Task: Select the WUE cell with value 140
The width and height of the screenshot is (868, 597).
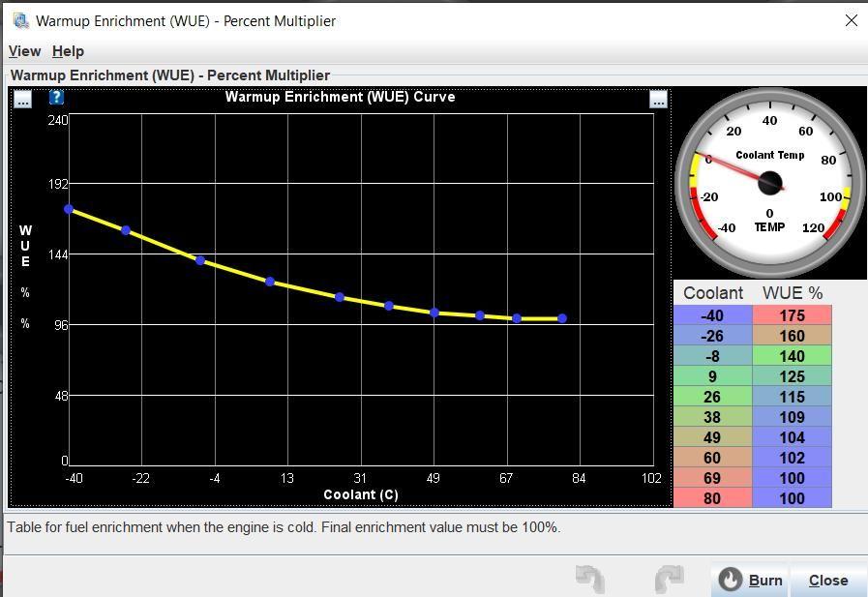Action: (x=792, y=356)
